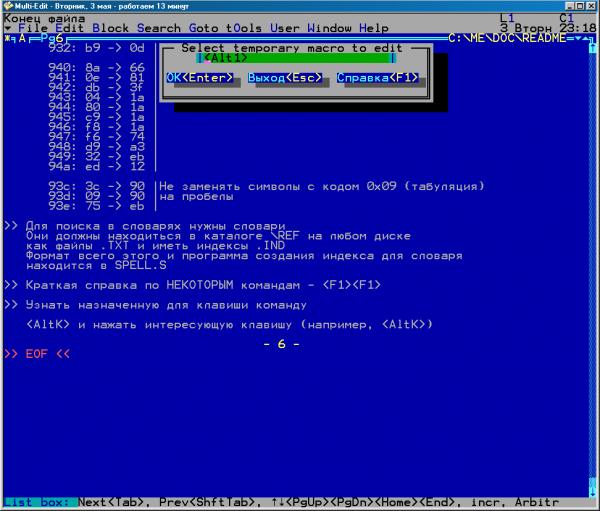Click the red EOF marker line

37,354
